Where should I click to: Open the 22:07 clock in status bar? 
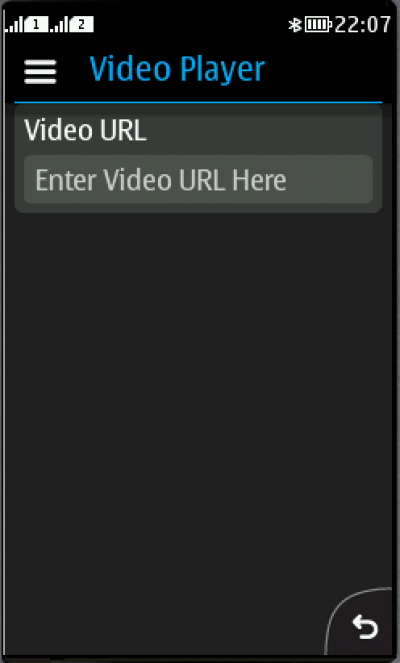[363, 25]
